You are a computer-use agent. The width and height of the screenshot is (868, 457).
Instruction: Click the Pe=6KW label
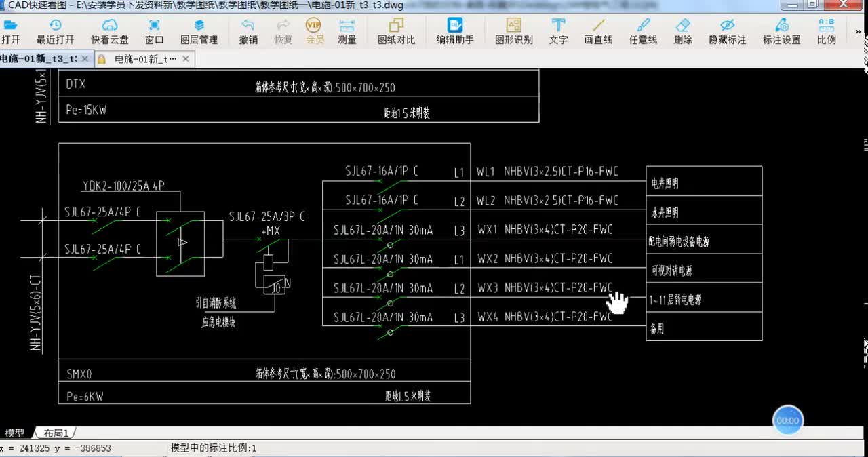tap(85, 396)
